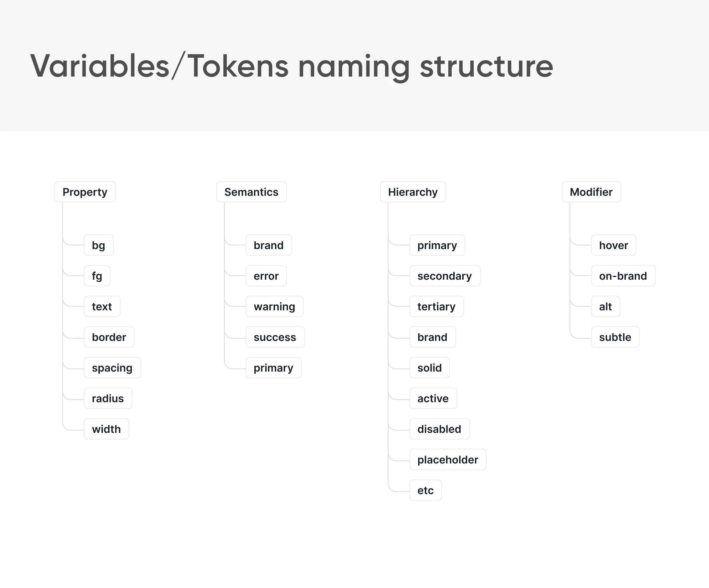
Task: Select the Semantics header node
Action: [251, 192]
